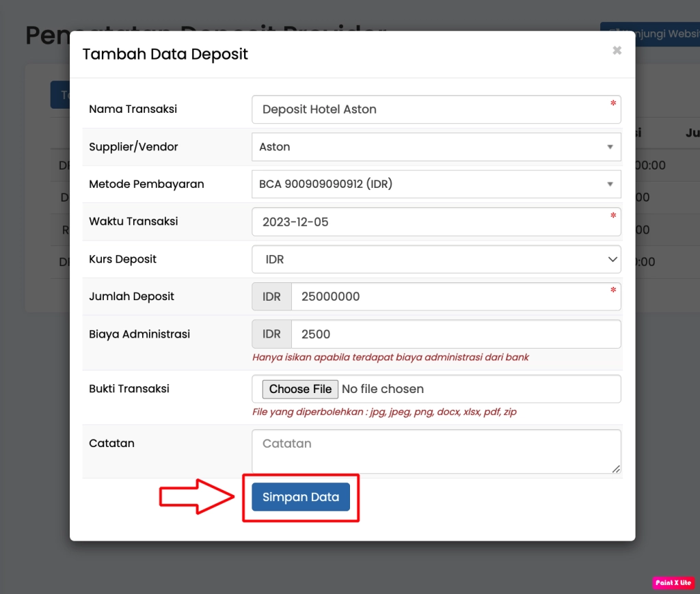Select the Biaya Administrasi amount field
700x594 pixels.
coord(455,334)
